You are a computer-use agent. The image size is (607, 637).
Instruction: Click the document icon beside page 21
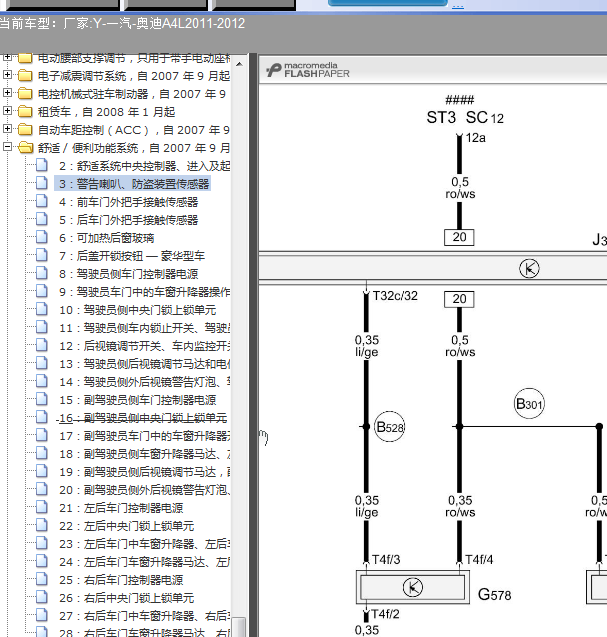(41, 507)
